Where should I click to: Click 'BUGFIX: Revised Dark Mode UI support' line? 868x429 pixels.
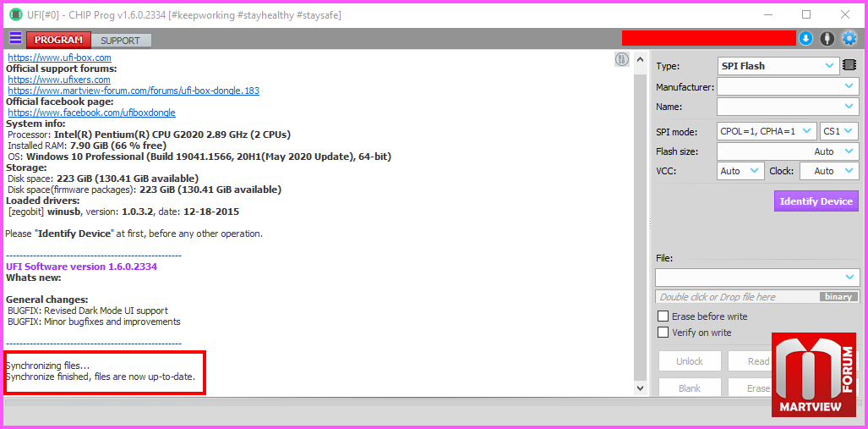(87, 311)
